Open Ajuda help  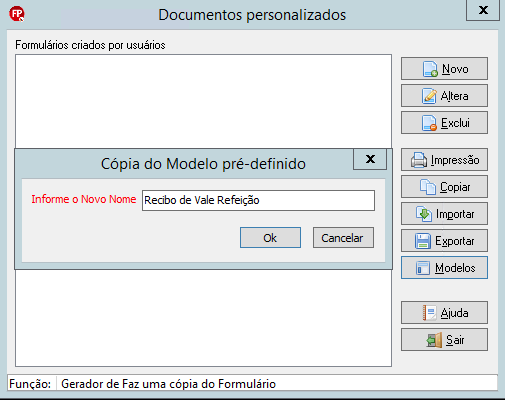pos(444,313)
